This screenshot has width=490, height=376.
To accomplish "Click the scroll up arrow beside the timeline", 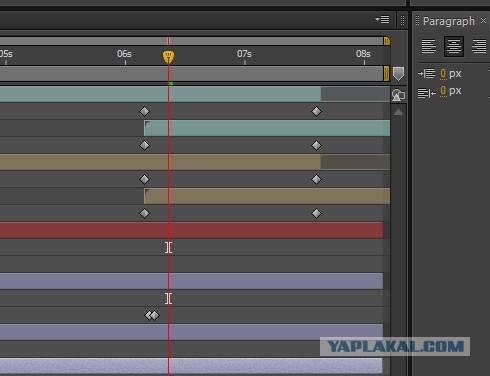I will point(398,112).
